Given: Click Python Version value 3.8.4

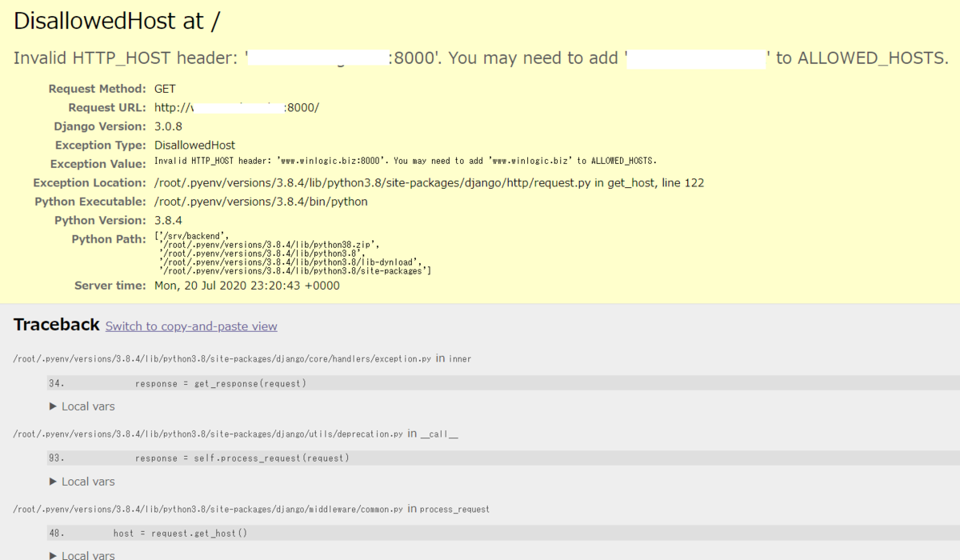Looking at the screenshot, I should (x=169, y=220).
